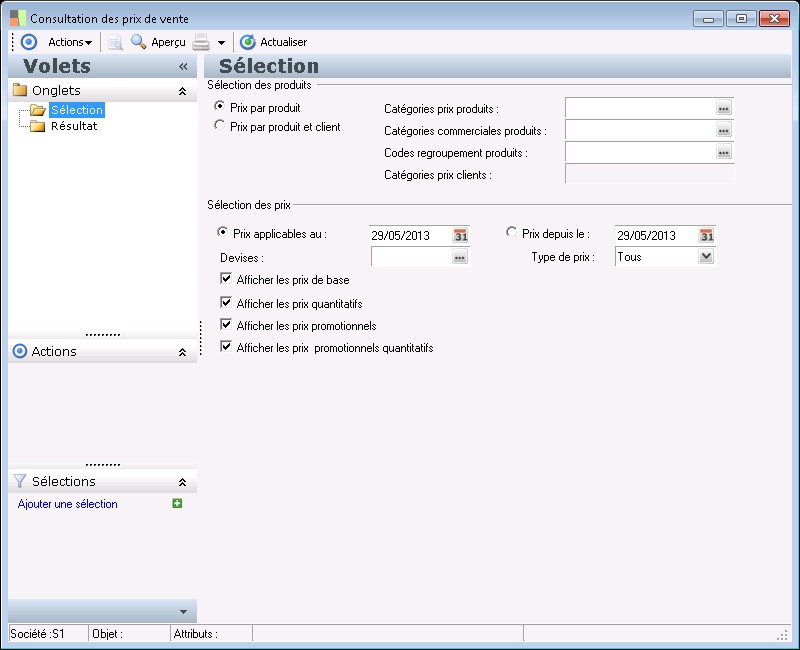The height and width of the screenshot is (650, 800).
Task: Minimize the Consultation des prix window
Action: (x=708, y=19)
